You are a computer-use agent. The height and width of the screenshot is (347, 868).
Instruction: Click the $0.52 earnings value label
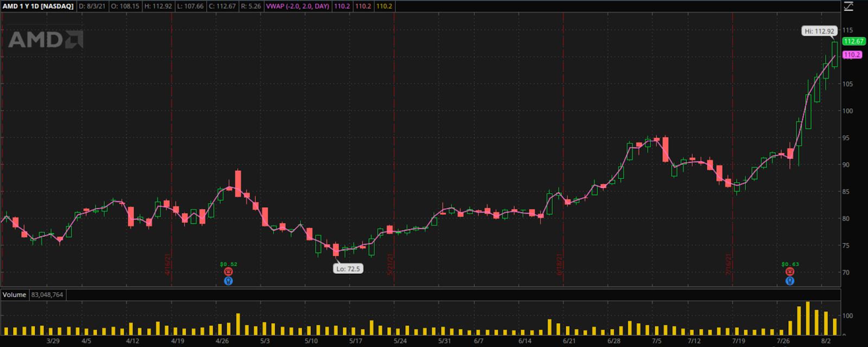click(228, 265)
